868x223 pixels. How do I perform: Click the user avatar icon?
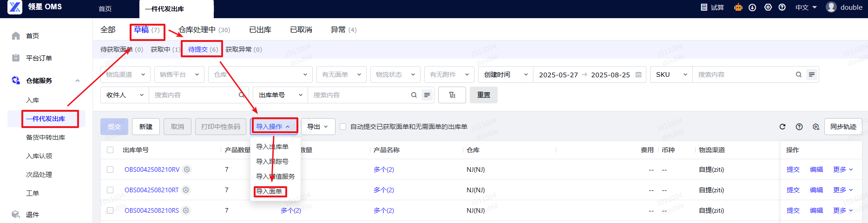831,7
